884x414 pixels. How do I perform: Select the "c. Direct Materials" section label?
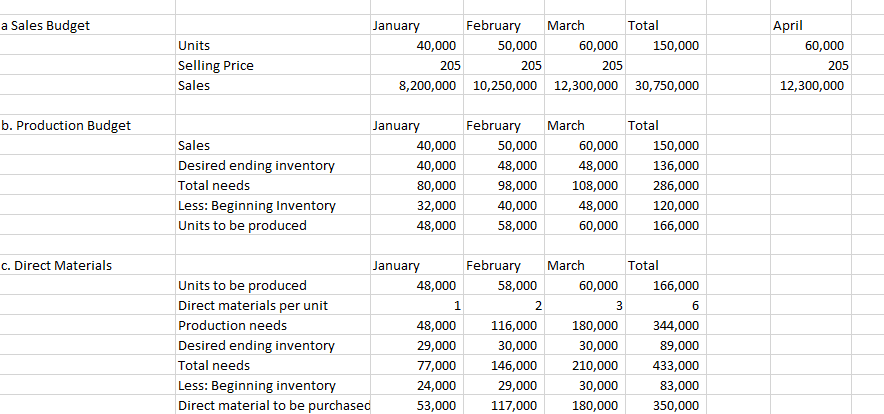pos(57,266)
